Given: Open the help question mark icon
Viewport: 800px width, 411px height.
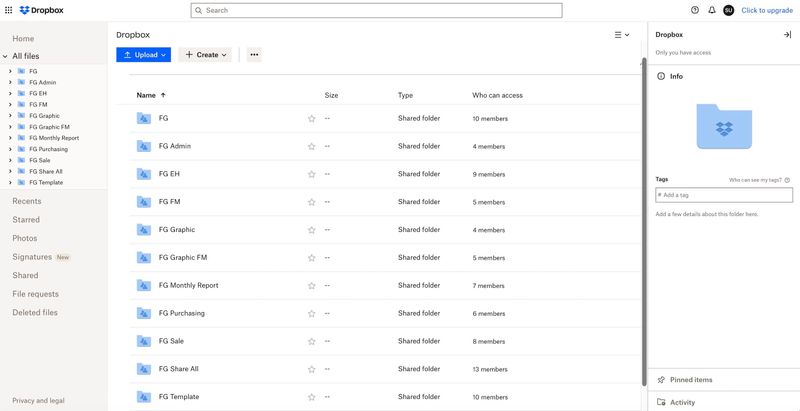Looking at the screenshot, I should pyautogui.click(x=695, y=10).
